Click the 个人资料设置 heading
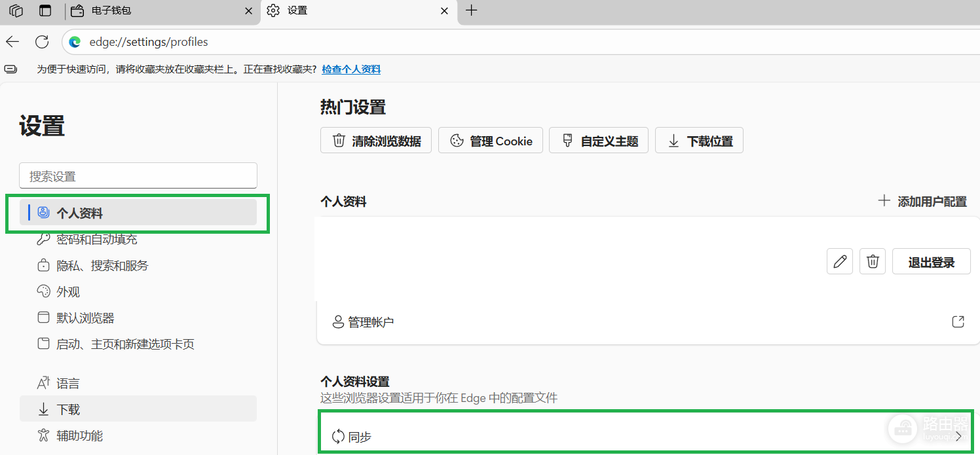The image size is (980, 455). pyautogui.click(x=355, y=381)
